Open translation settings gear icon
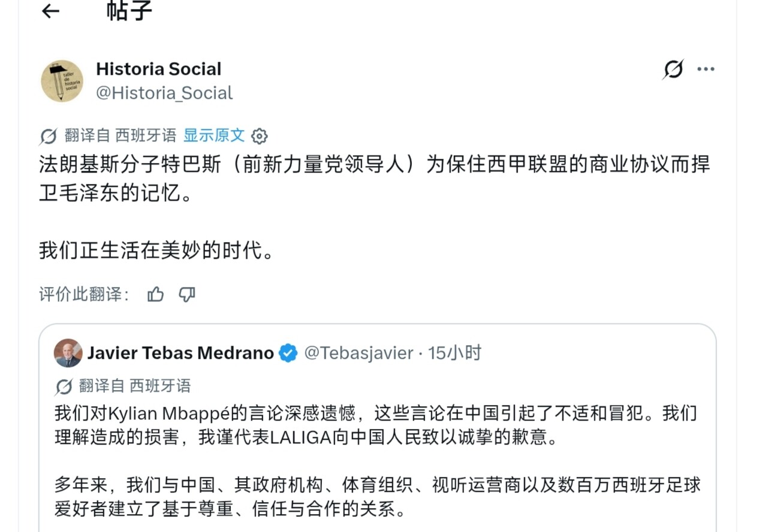The height and width of the screenshot is (532, 759). [x=259, y=136]
